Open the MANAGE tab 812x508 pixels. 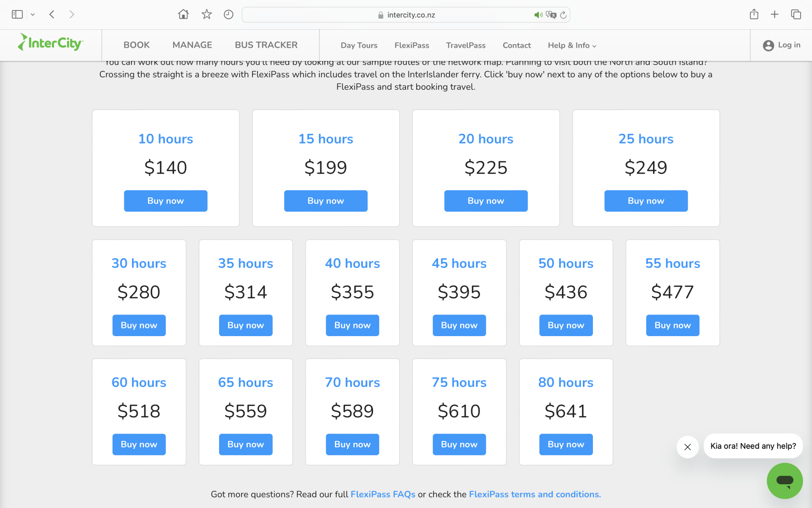pyautogui.click(x=192, y=45)
